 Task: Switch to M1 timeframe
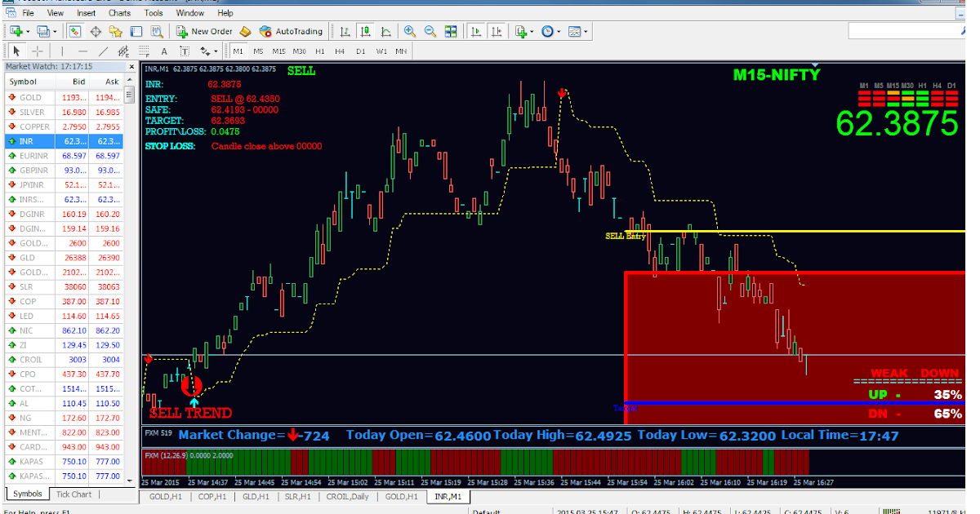tap(238, 51)
